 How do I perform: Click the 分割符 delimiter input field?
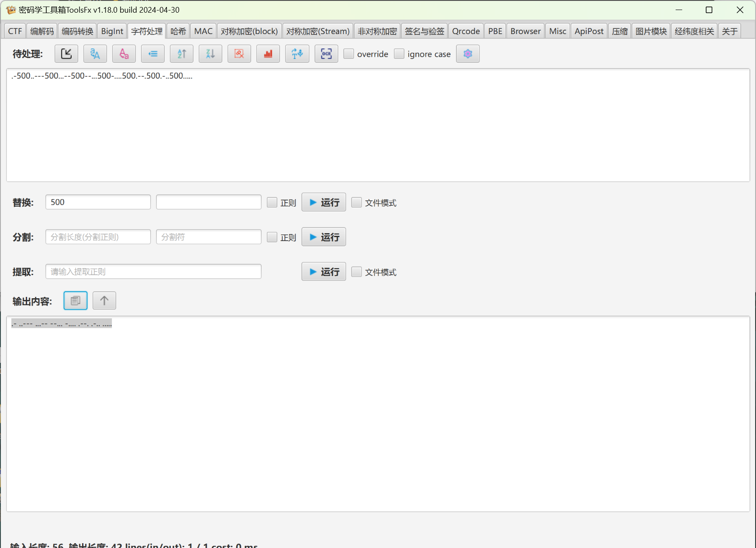[209, 237]
